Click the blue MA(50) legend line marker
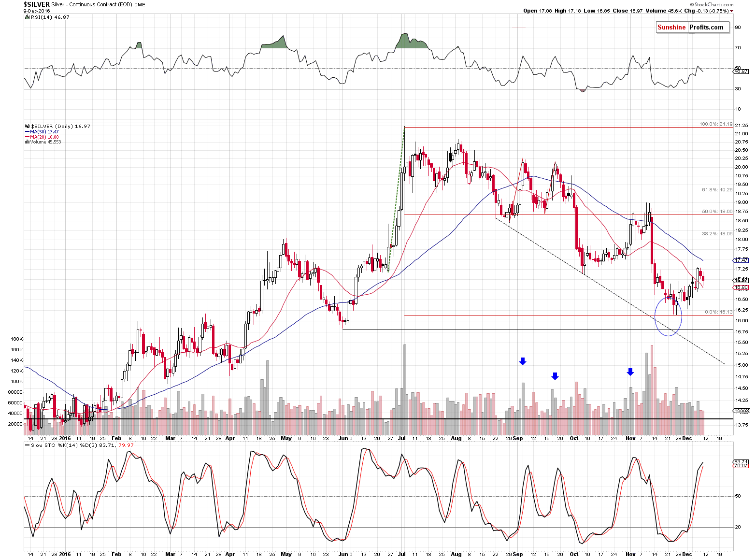The height and width of the screenshot is (559, 756). (27, 131)
